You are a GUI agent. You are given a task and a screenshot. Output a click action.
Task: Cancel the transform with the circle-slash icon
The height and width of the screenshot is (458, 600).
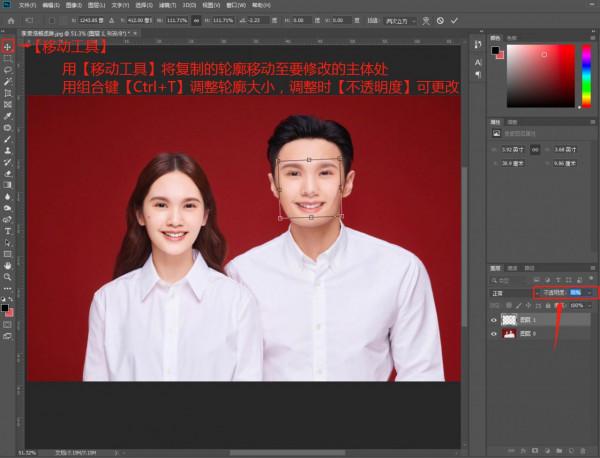[440, 20]
